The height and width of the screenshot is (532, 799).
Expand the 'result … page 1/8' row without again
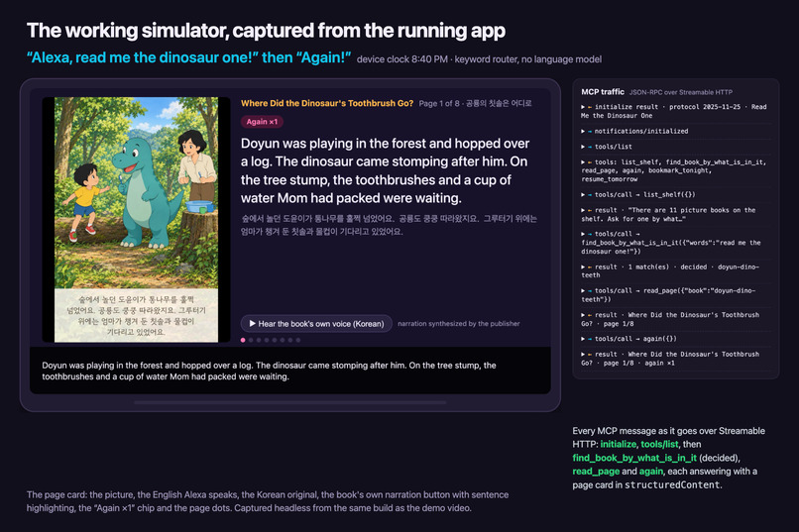pyautogui.click(x=674, y=319)
